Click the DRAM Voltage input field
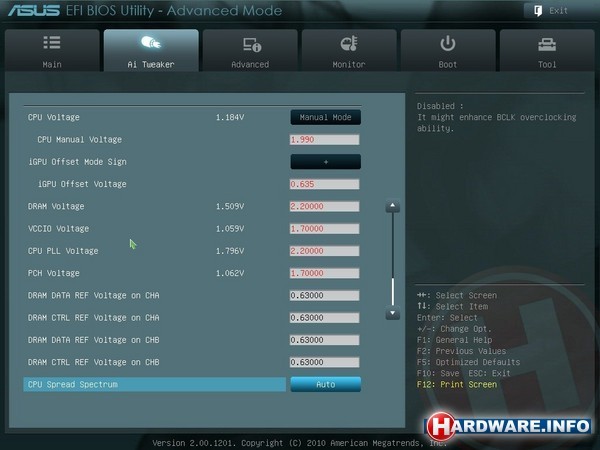This screenshot has width=600, height=450. pyautogui.click(x=324, y=206)
